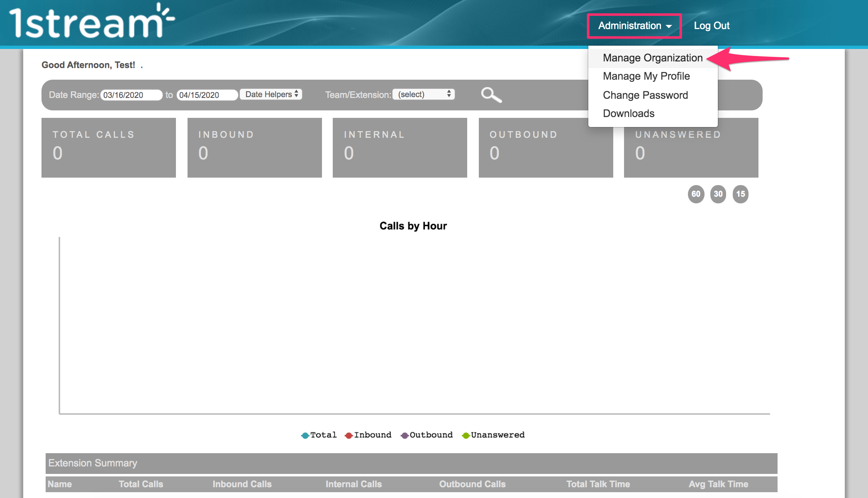Open the Administration dropdown menu
The height and width of the screenshot is (498, 868).
[634, 26]
